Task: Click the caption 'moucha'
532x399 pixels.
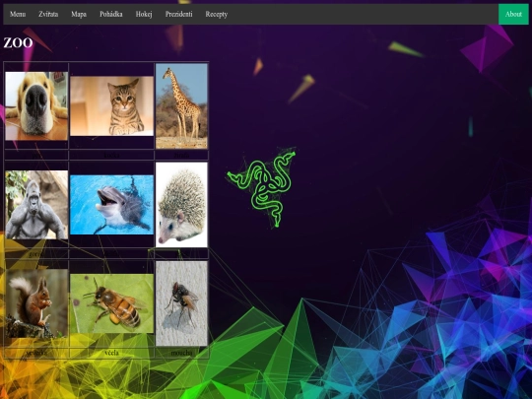Action: click(x=181, y=353)
